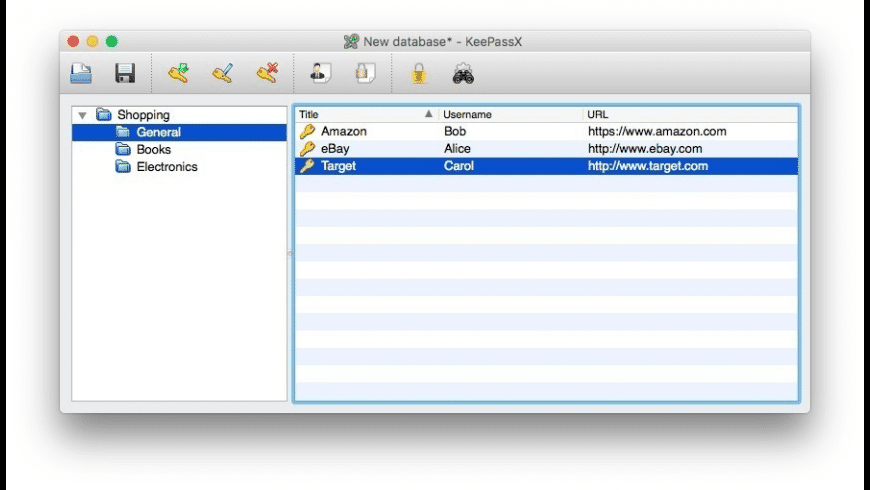Click the splitter handle between panes
This screenshot has height=490, width=870.
[x=290, y=254]
